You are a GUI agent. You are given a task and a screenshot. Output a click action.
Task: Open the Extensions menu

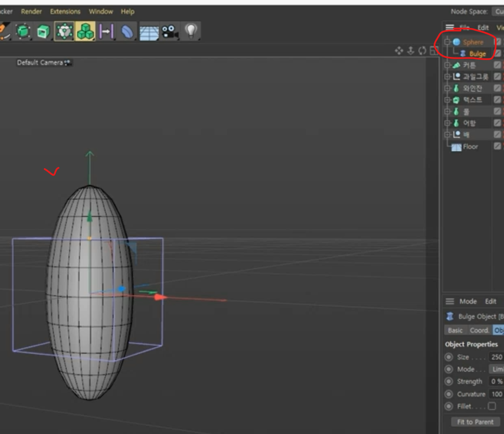[x=65, y=12]
